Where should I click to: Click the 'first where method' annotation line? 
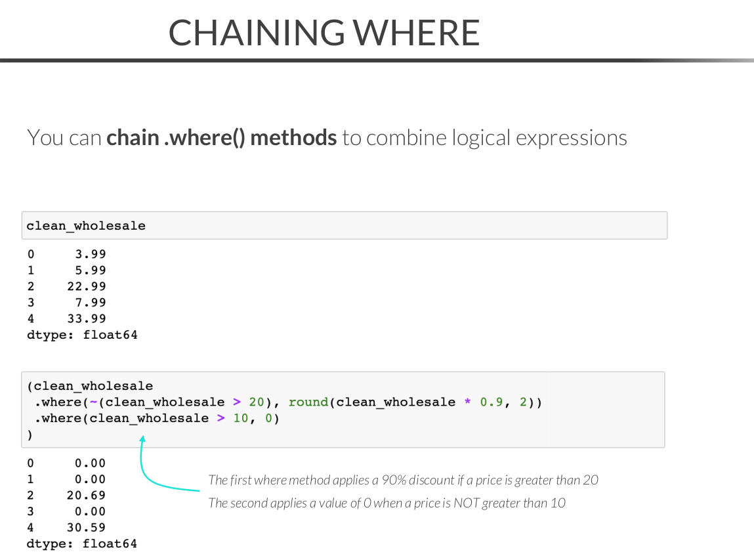coord(403,480)
